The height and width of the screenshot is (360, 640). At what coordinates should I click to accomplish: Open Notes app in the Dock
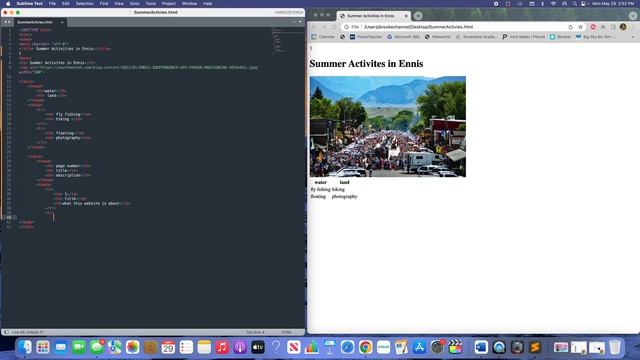(204, 347)
